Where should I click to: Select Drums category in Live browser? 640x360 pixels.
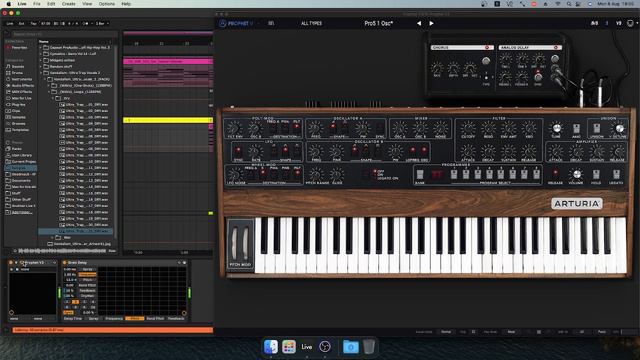pos(16,73)
